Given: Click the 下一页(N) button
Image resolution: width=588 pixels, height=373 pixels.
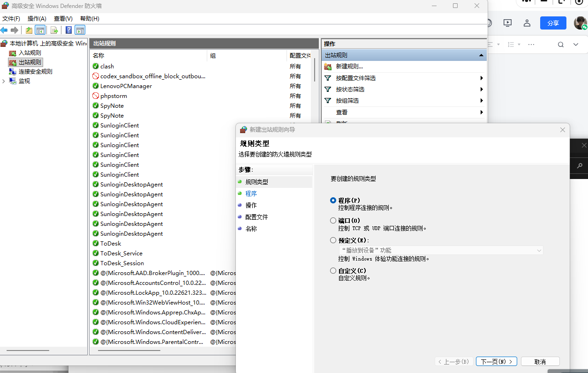Looking at the screenshot, I should (496, 362).
